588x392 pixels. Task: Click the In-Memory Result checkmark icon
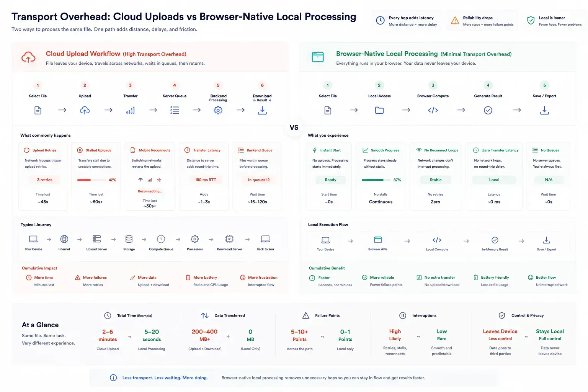tap(495, 240)
